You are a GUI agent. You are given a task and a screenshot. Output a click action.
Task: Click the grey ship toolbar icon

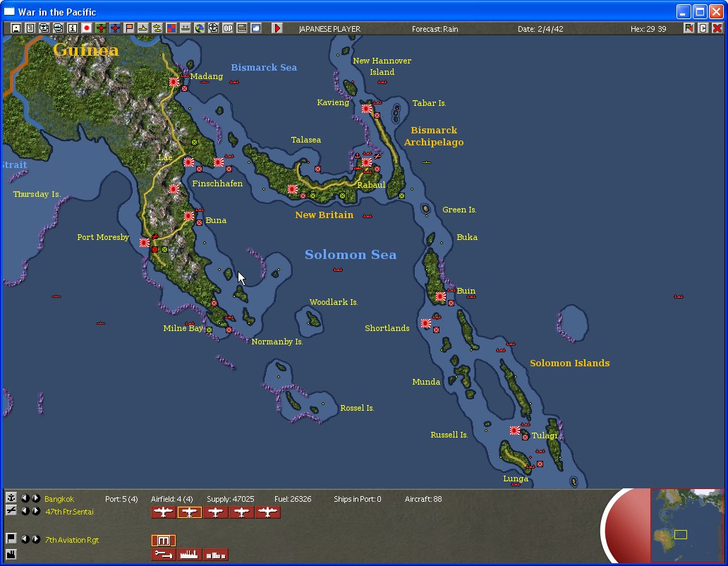pos(186,28)
